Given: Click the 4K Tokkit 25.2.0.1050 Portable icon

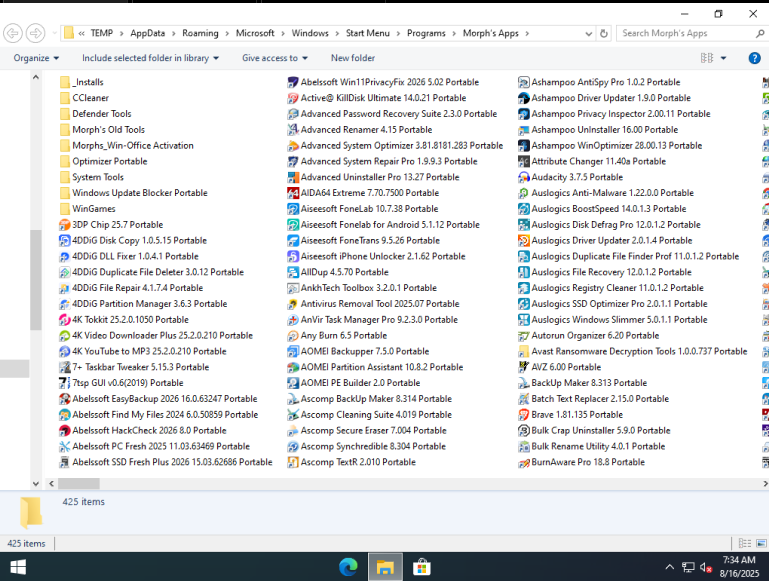Looking at the screenshot, I should point(64,320).
